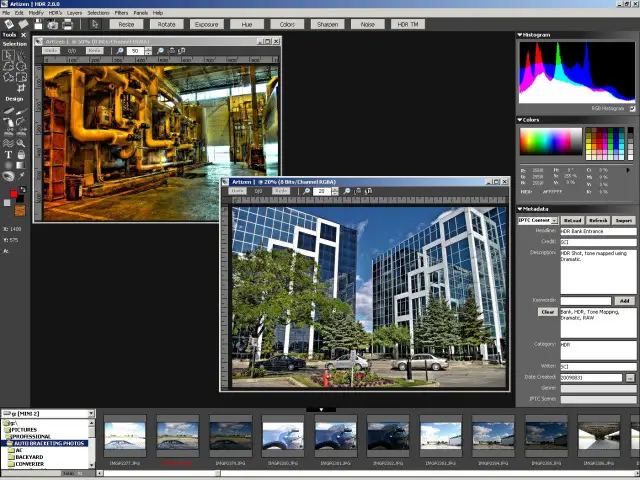This screenshot has height=480, width=640.
Task: Click inside the Headline input field
Action: click(x=597, y=231)
